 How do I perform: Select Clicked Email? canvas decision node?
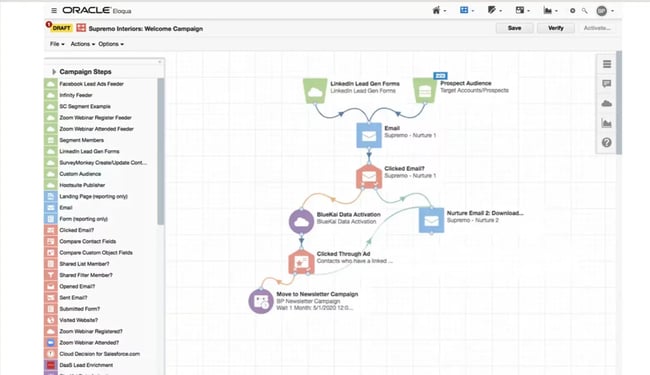369,176
